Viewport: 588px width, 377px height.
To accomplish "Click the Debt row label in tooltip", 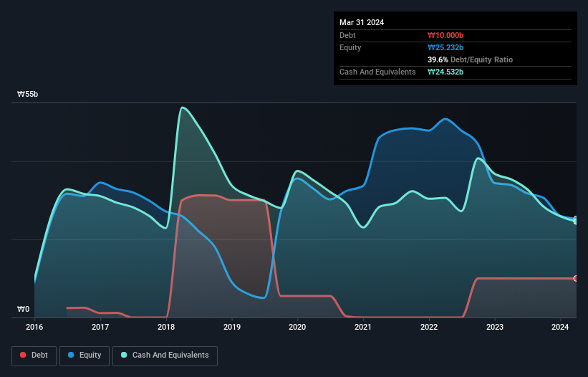I will (347, 35).
